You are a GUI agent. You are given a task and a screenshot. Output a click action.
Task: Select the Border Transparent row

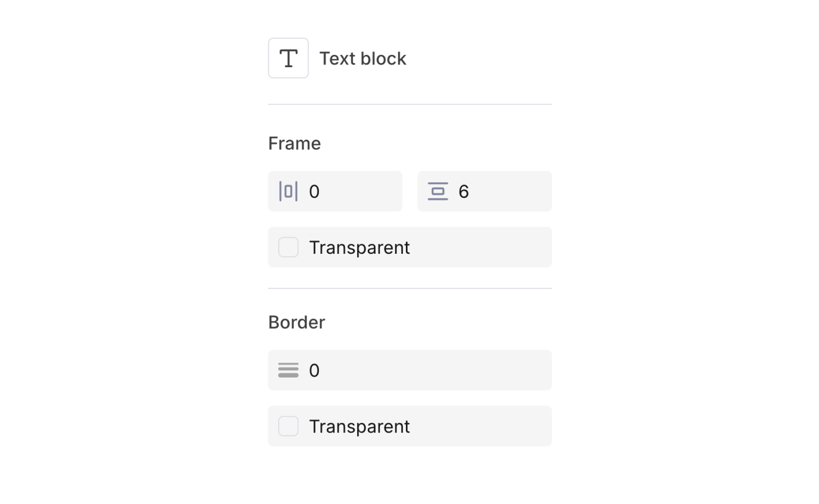[x=409, y=426]
